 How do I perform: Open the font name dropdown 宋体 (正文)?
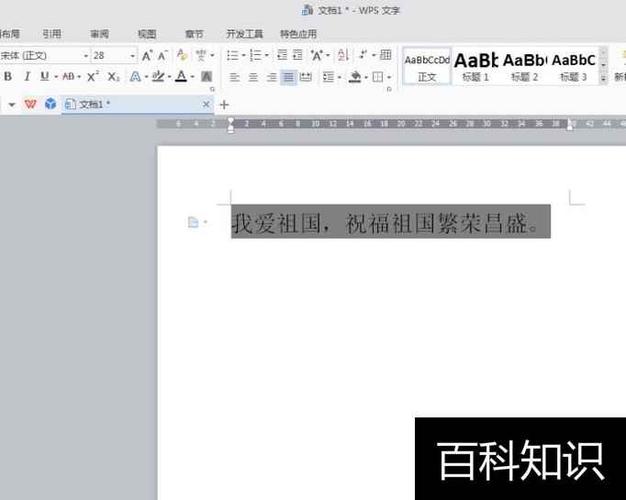point(85,56)
